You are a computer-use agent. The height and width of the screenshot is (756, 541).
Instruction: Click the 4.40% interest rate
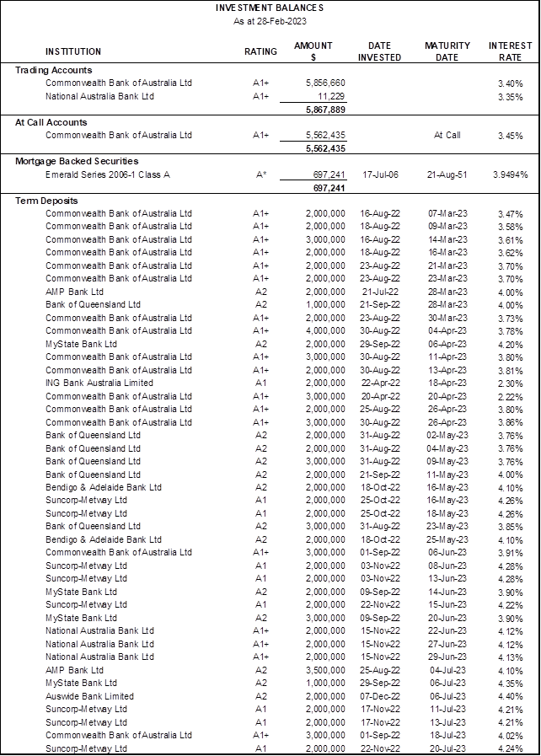point(511,697)
